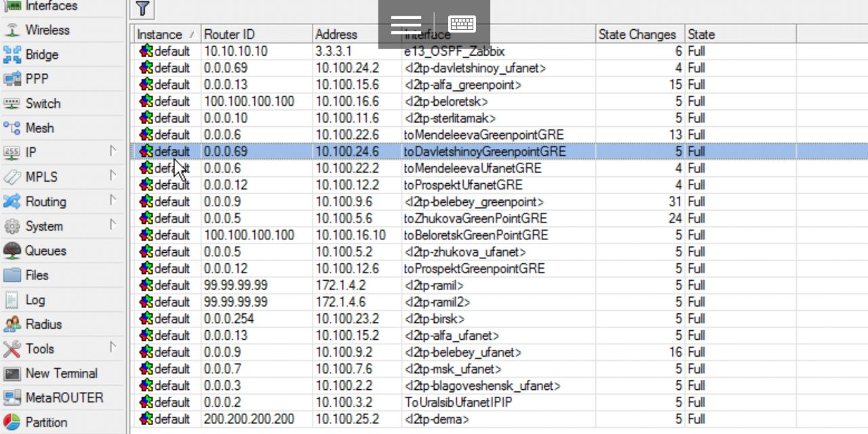
Task: Expand the IP submenu arrow
Action: click(x=113, y=152)
